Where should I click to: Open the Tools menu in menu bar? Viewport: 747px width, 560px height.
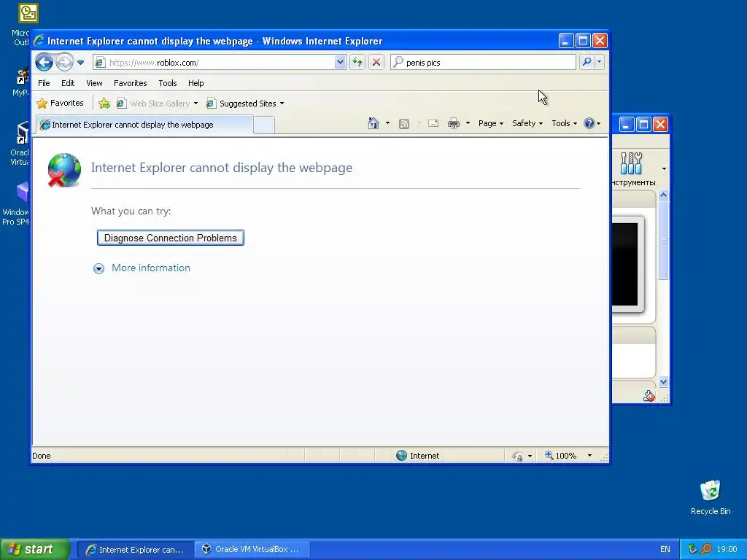168,83
